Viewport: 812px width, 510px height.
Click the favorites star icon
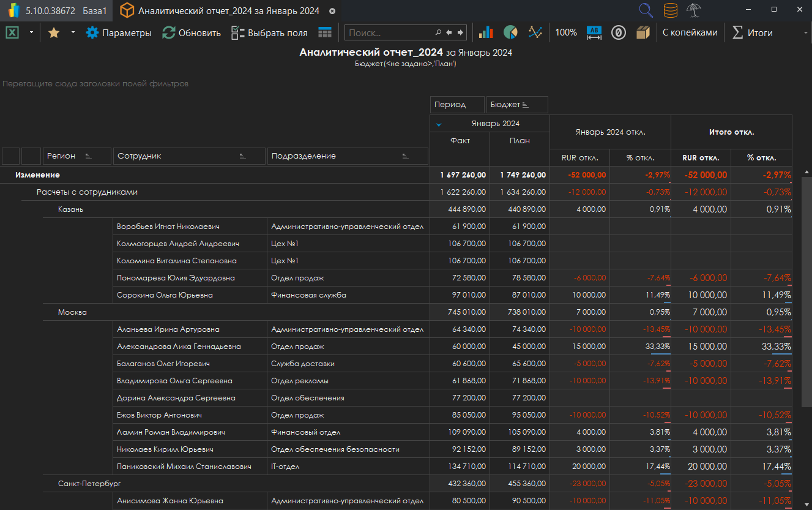coord(54,32)
